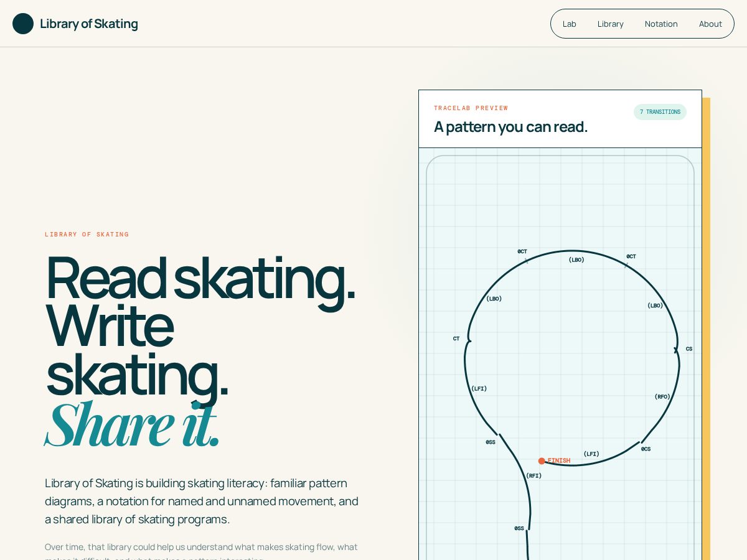Screen dimensions: 747x560
Task: Click the CT turn label
Action: coord(456,338)
